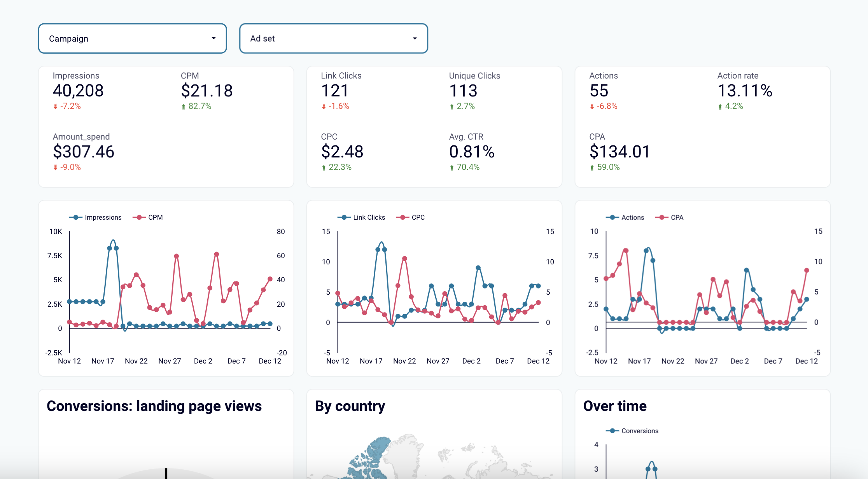Viewport: 868px width, 479px height.
Task: Click the Impressions value 40,208
Action: 78,91
